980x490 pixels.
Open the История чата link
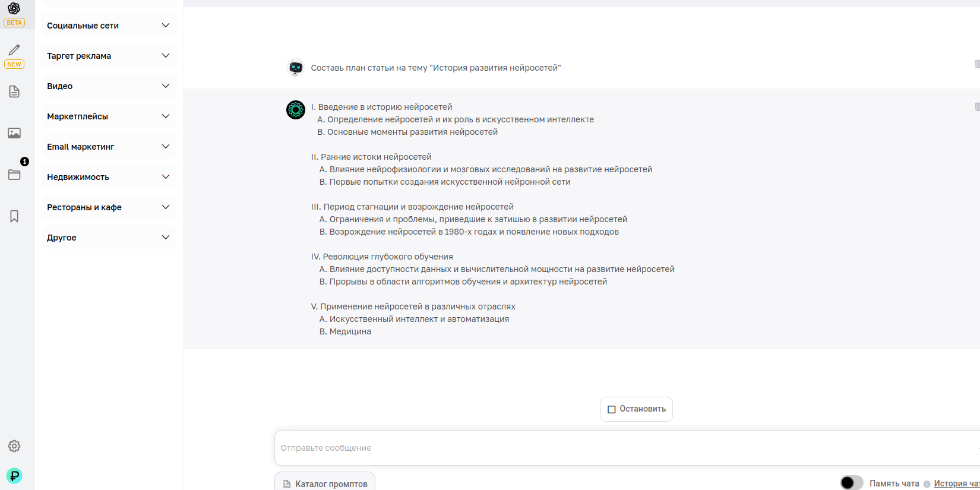click(956, 483)
